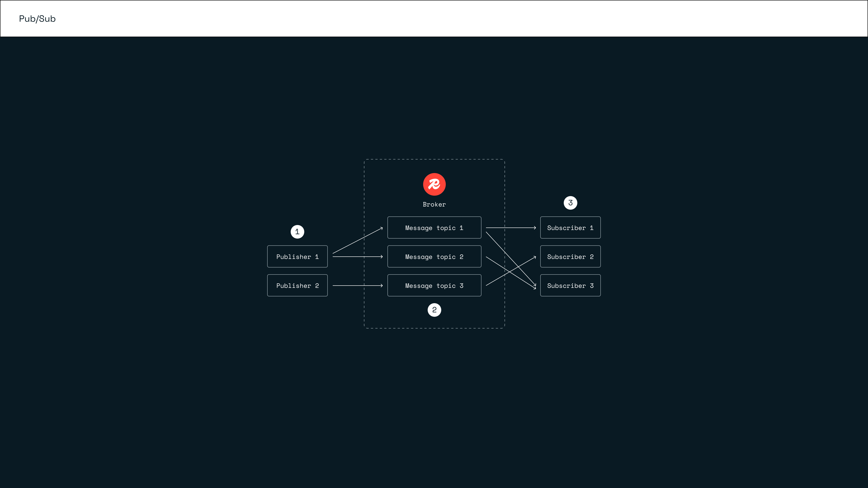
Task: Select the Subscriber 2 box
Action: point(570,257)
